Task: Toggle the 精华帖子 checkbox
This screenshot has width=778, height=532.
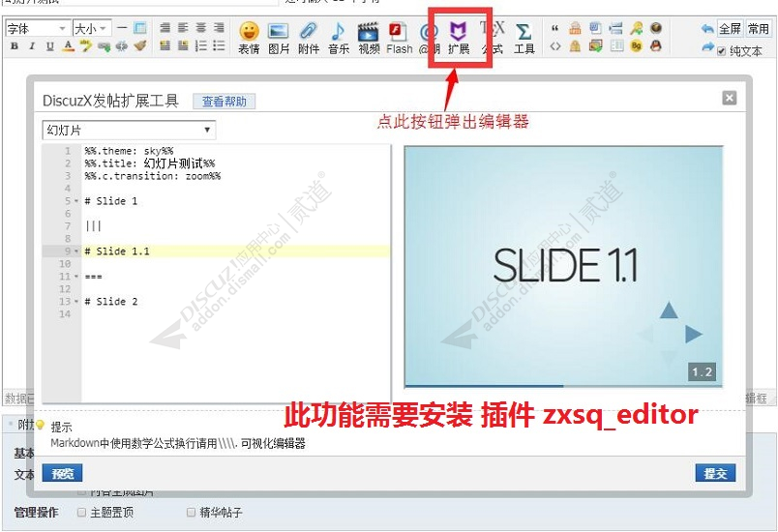Action: click(x=191, y=512)
